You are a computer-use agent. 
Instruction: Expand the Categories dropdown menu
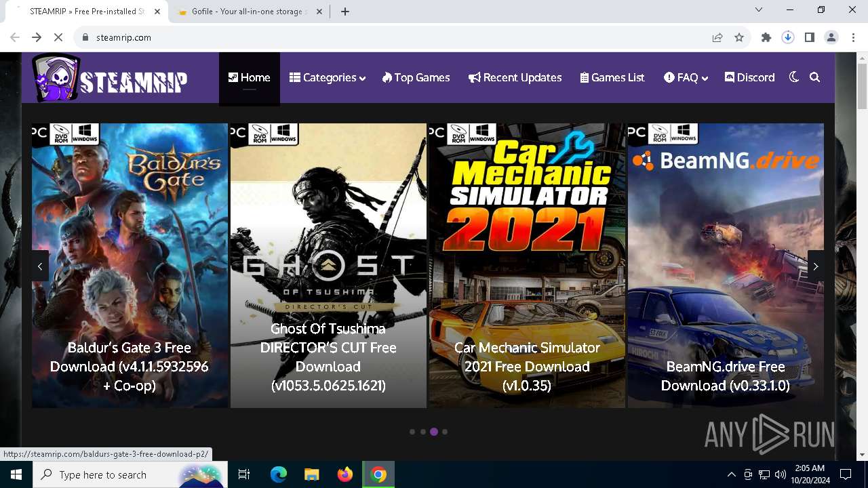tap(328, 78)
